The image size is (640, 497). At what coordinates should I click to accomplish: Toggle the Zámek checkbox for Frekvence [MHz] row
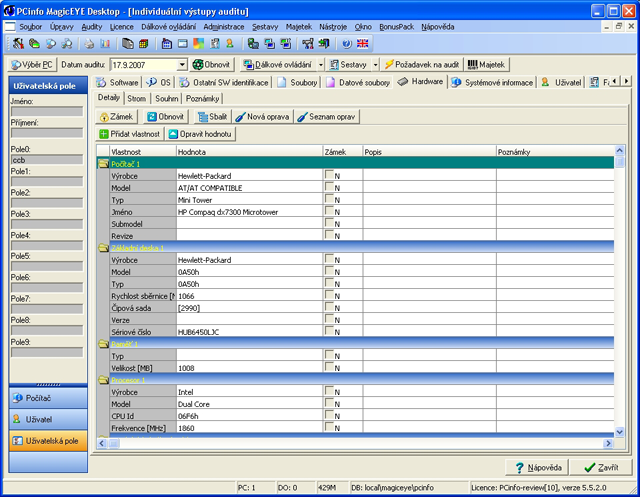click(x=329, y=427)
